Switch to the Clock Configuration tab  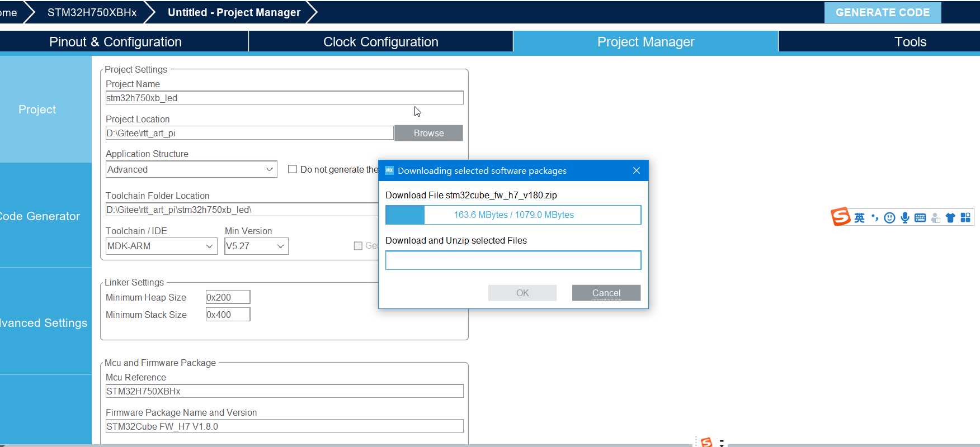[x=381, y=42]
